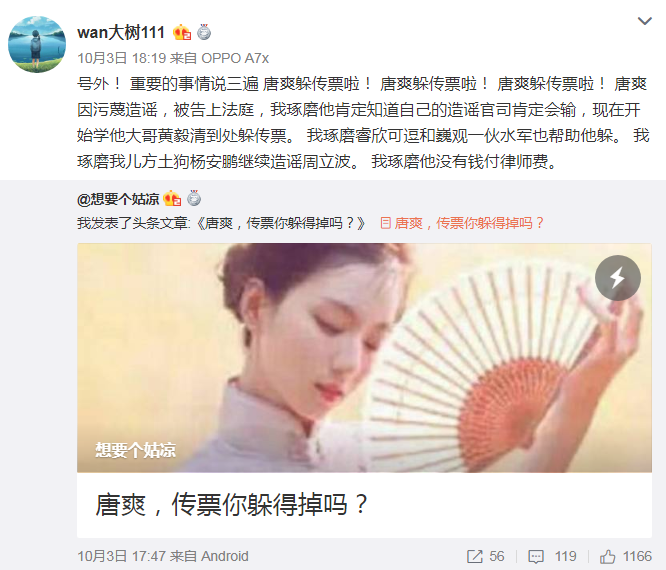Open article title 唐爽，传票你躲得掉吗？
666x570 pixels.
coord(232,505)
